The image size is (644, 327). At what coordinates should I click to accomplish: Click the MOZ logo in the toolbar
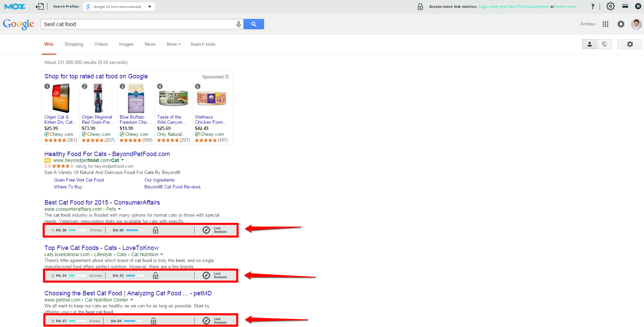15,7
